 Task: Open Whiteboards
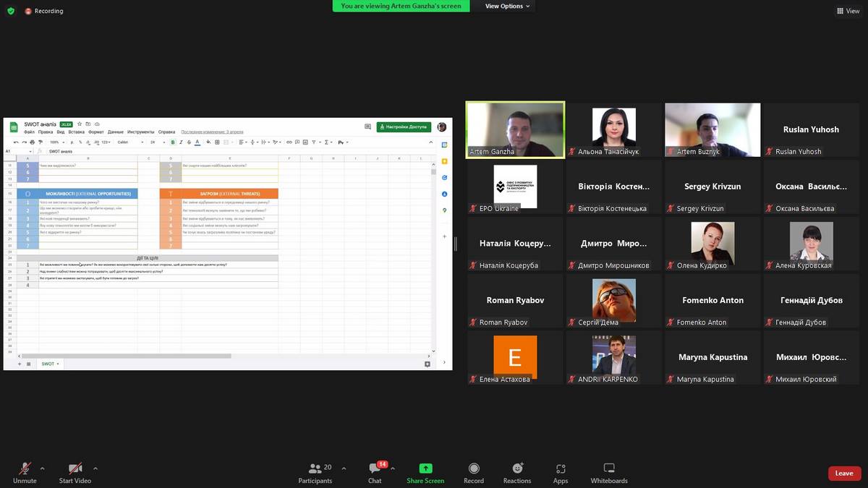(x=608, y=468)
